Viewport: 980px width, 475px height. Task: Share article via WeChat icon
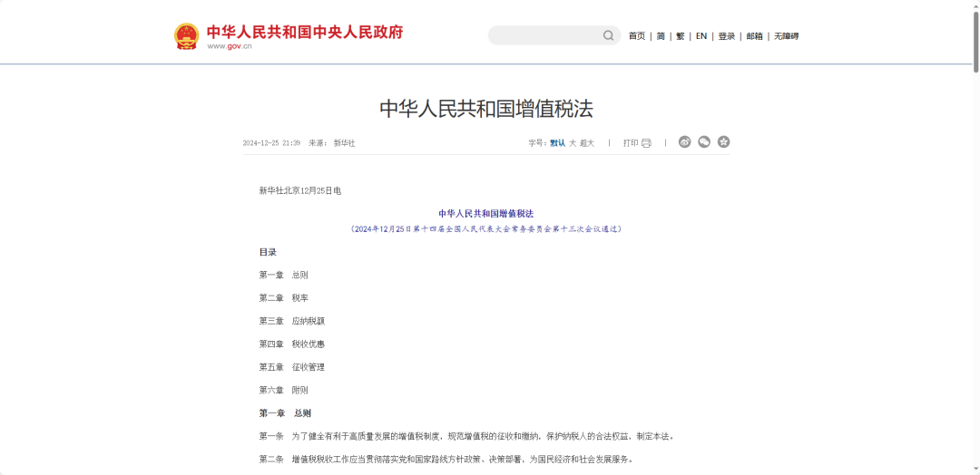point(704,142)
